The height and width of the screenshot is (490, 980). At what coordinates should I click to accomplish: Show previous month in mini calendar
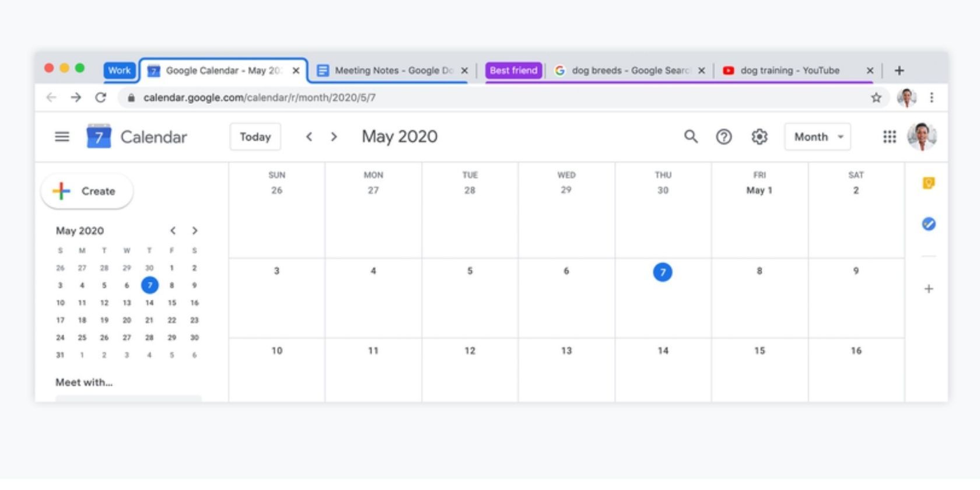[x=173, y=230]
